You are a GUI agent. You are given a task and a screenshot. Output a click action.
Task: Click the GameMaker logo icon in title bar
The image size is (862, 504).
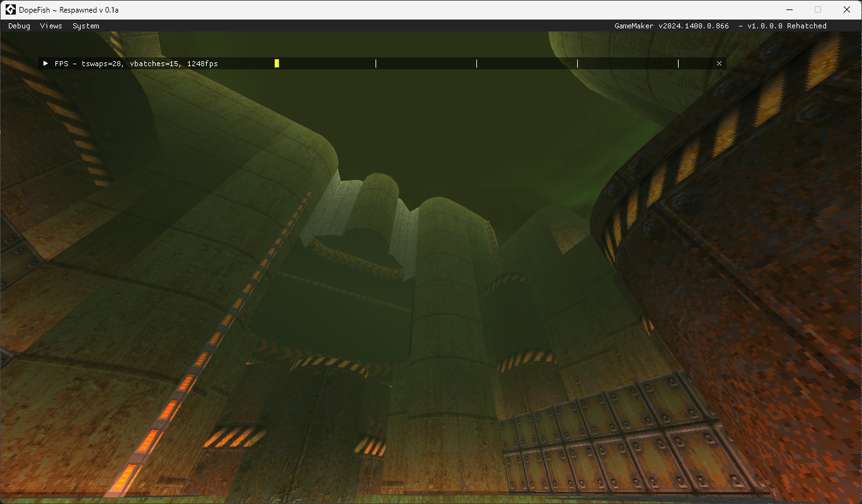[11, 9]
